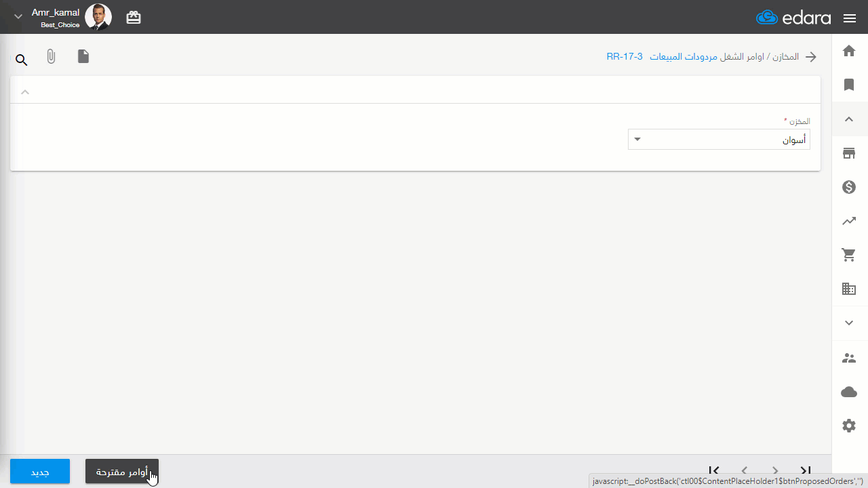
Task: Click the blue جديد button
Action: 40,472
